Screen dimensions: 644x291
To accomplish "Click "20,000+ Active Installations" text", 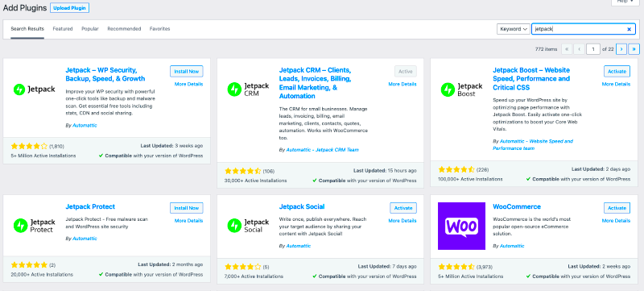I will 42,274.
